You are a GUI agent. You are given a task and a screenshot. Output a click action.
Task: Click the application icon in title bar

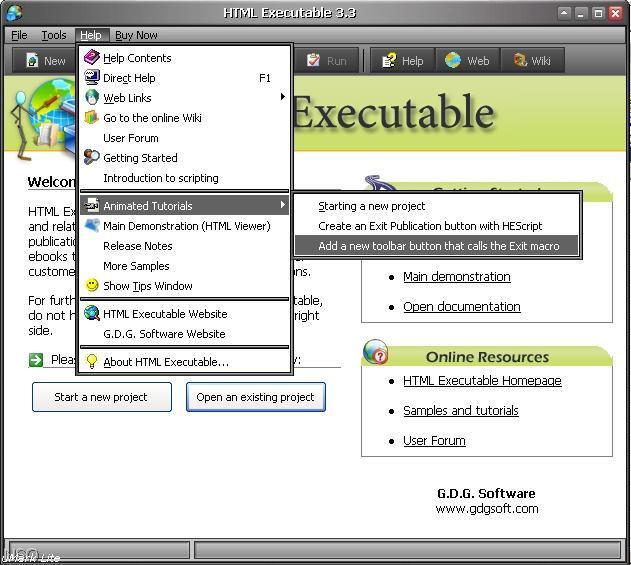pos(14,13)
